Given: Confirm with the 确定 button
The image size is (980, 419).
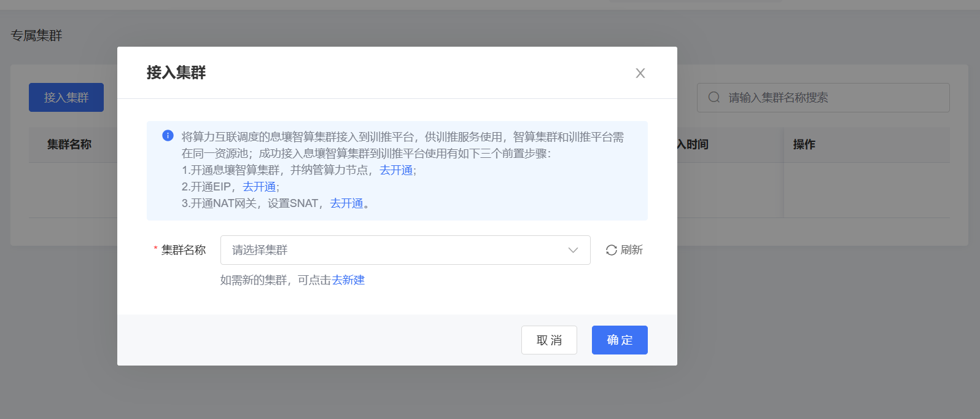Looking at the screenshot, I should pos(619,340).
